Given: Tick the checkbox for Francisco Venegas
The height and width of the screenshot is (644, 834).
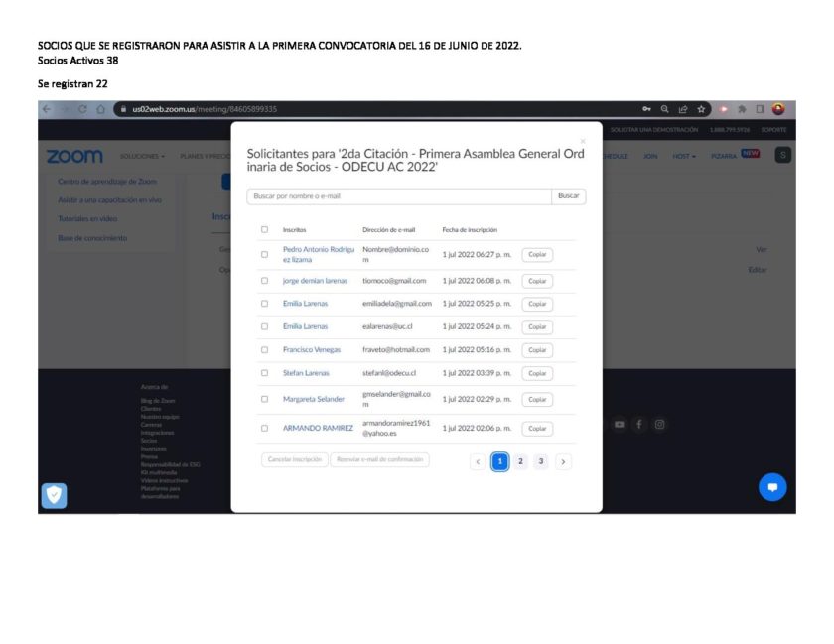Looking at the screenshot, I should [x=264, y=349].
